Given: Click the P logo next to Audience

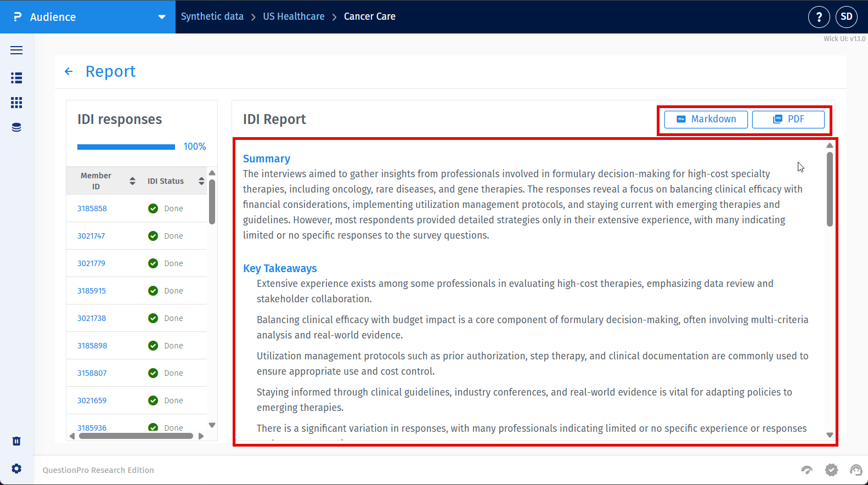Looking at the screenshot, I should pyautogui.click(x=18, y=17).
